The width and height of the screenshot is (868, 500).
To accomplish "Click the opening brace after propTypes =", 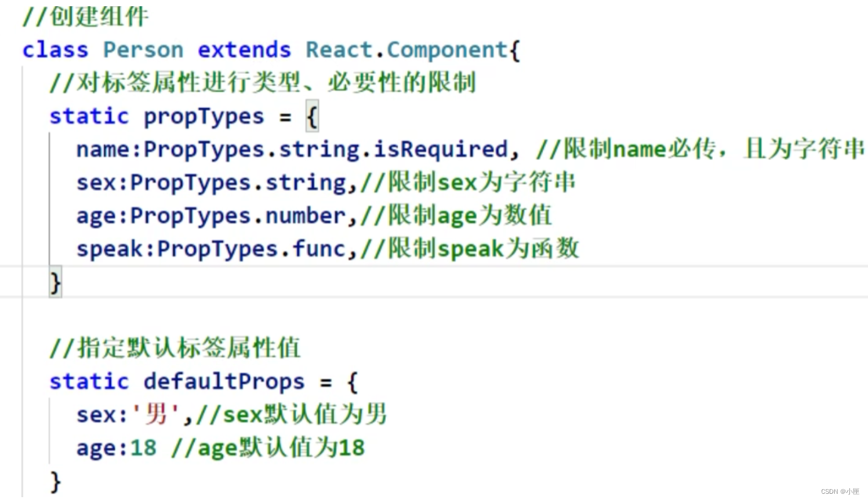I will (x=312, y=116).
